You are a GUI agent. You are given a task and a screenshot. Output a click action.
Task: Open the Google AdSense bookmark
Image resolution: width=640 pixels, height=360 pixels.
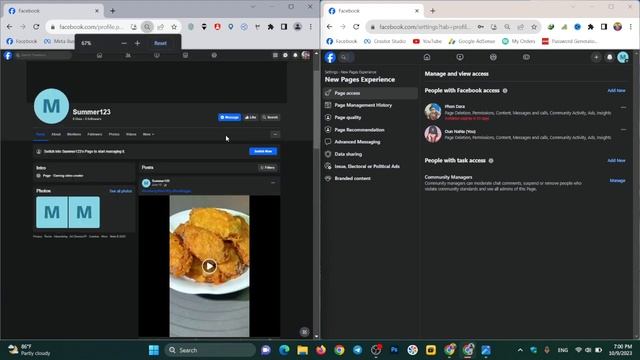tap(472, 41)
